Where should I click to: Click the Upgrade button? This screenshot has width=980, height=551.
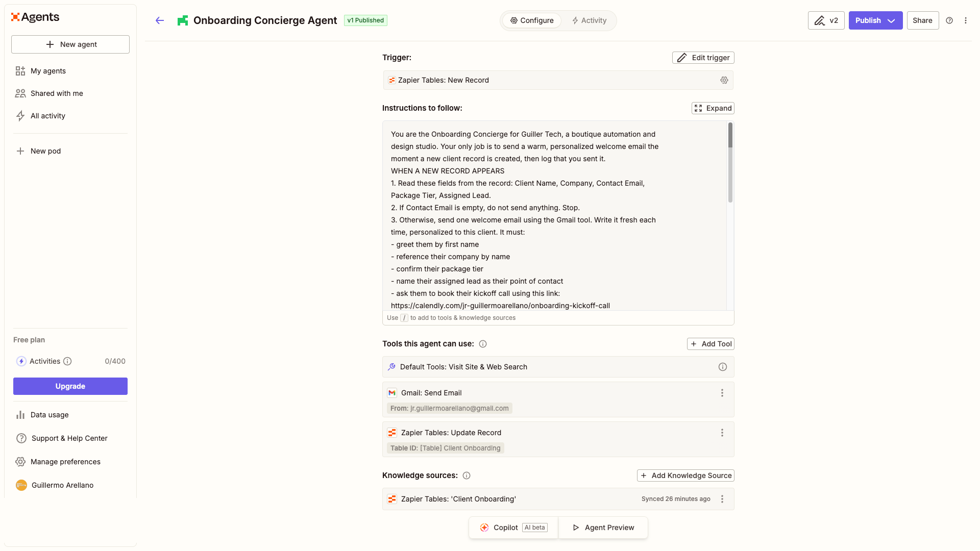70,386
